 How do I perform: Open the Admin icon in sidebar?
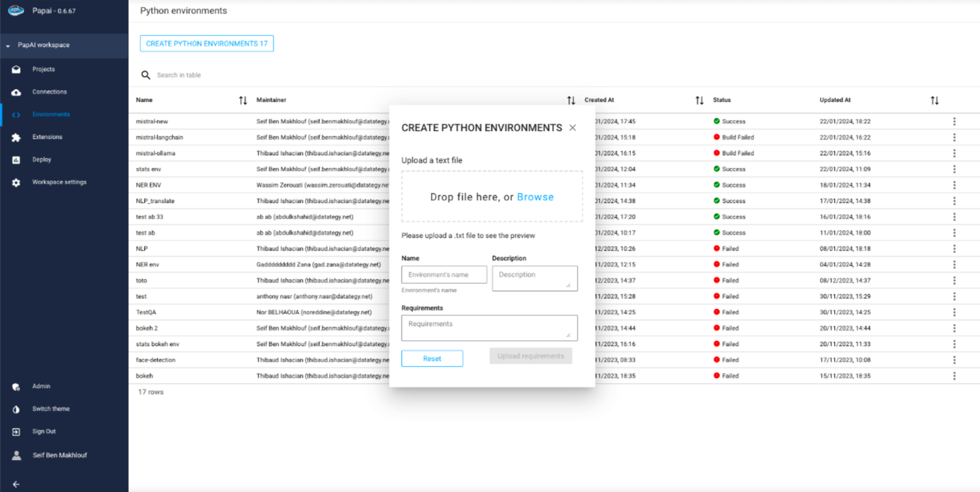16,387
